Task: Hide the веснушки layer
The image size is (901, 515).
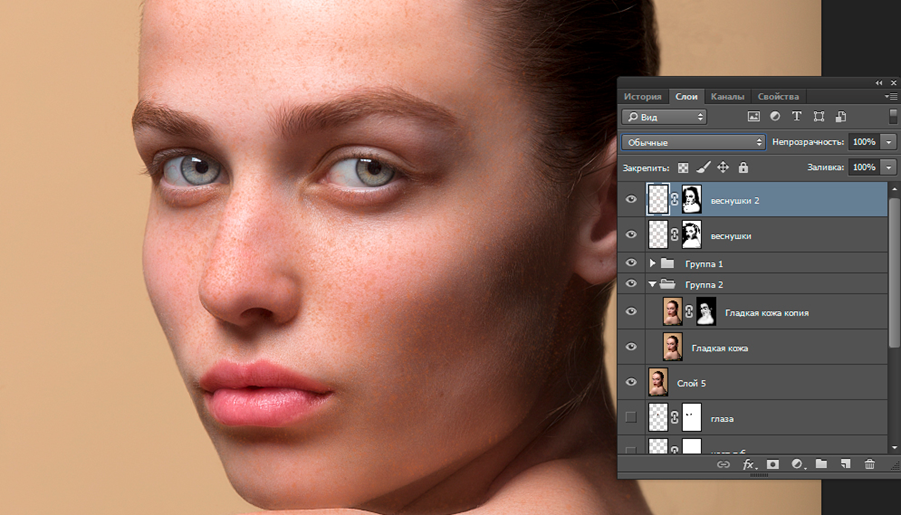Action: pos(631,235)
